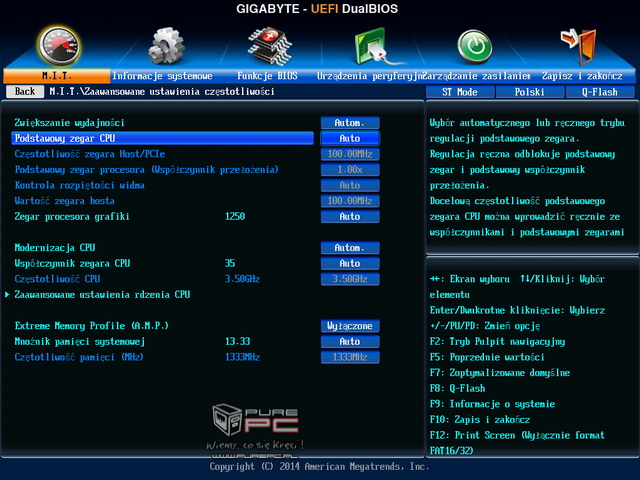Screen dimensions: 640x480
Task: Open Współczynnik zegara CPU Auto field
Action: (x=350, y=264)
